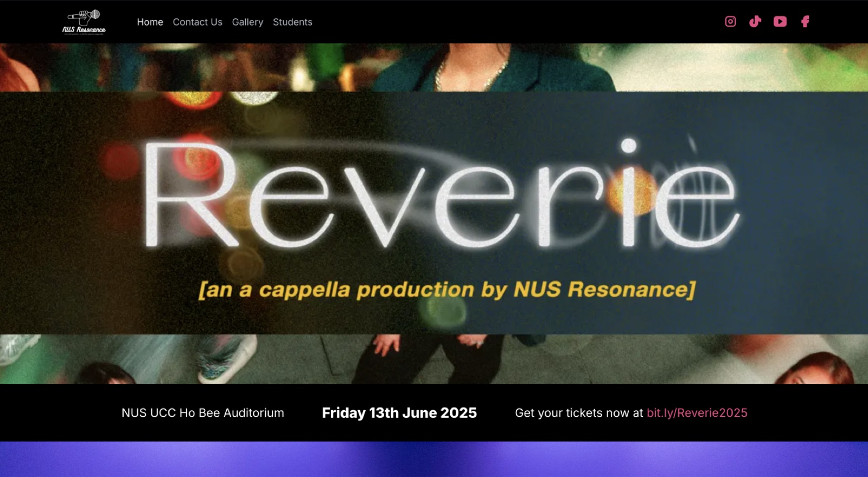The image size is (868, 477).
Task: Click the Reverie production banner image
Action: point(434,214)
